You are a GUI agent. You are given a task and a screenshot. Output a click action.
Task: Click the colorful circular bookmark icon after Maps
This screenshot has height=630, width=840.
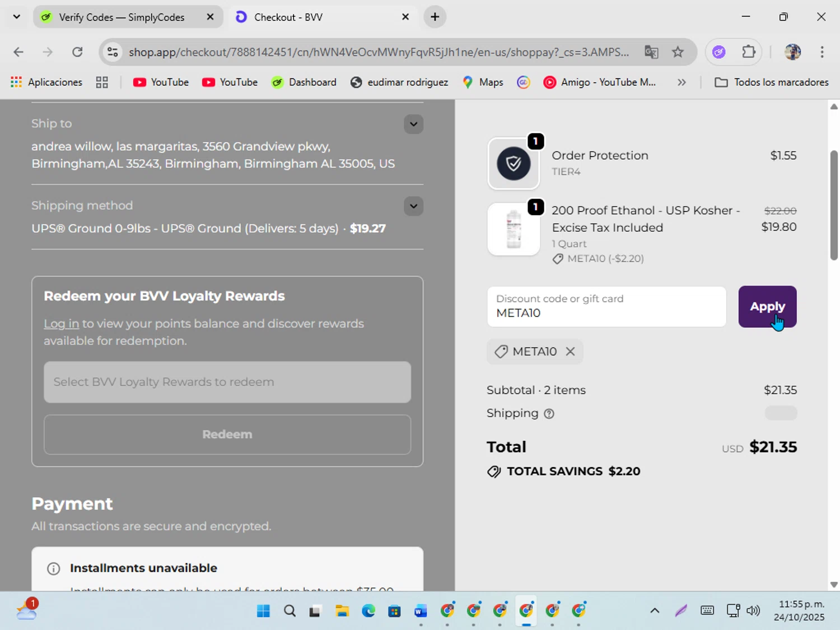523,82
